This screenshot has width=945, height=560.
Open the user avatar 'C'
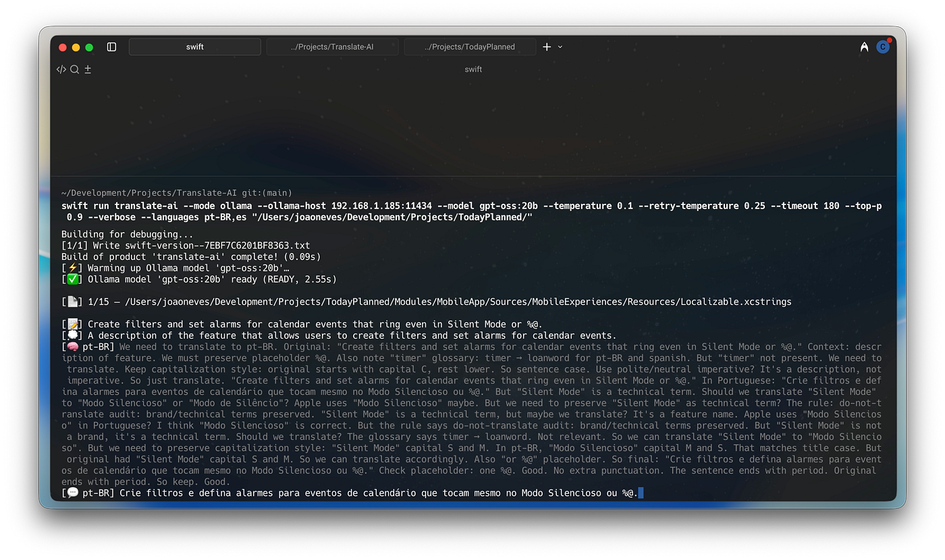[883, 47]
